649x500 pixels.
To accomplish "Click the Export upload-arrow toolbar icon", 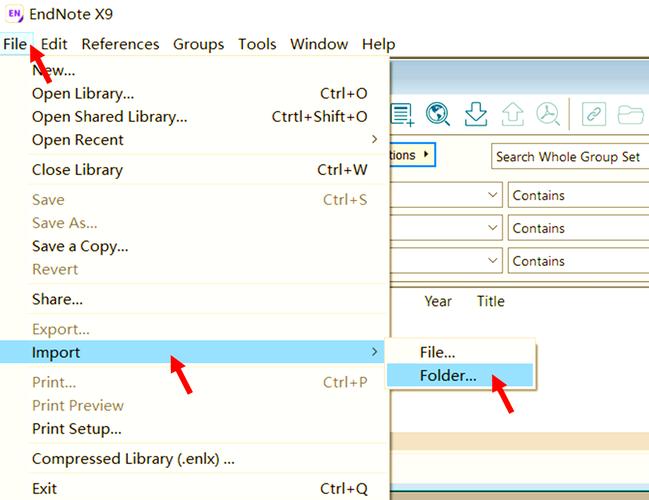I will click(x=512, y=114).
